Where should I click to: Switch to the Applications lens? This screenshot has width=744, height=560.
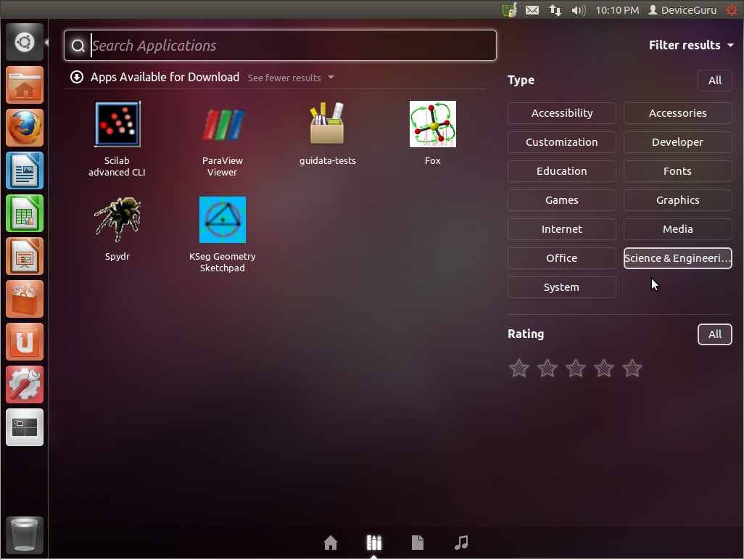point(374,543)
